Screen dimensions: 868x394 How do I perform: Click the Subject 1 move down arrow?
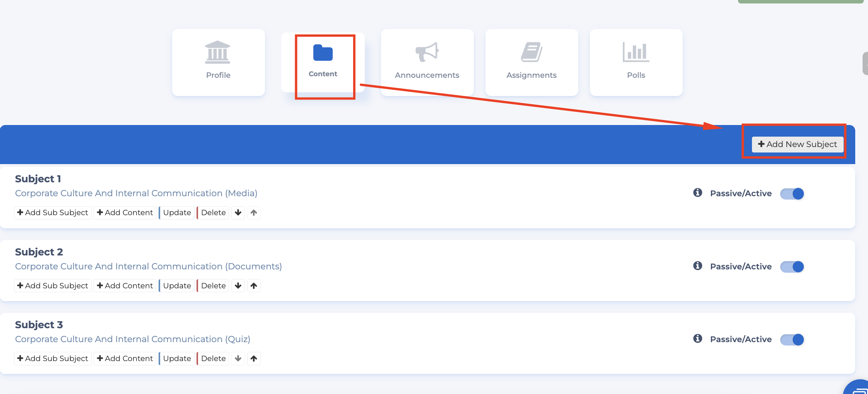(x=238, y=212)
